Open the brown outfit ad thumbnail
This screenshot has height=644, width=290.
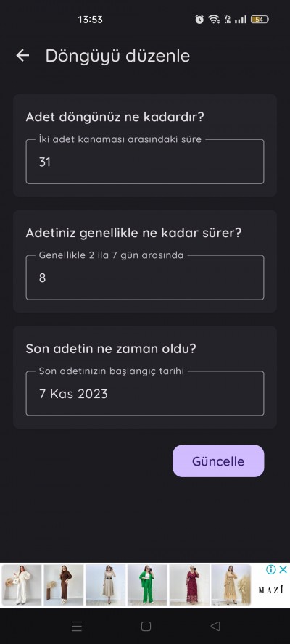63,585
